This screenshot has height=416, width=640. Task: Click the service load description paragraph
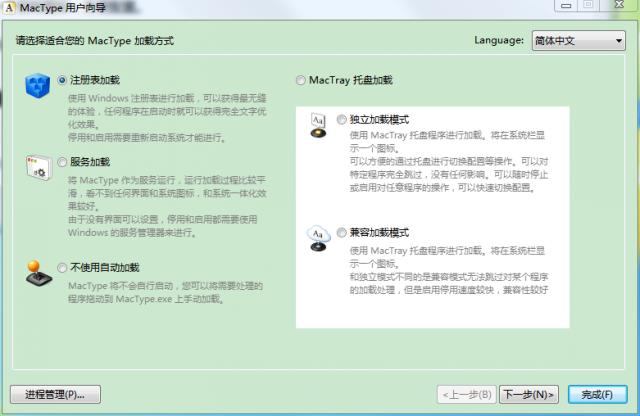click(x=167, y=206)
